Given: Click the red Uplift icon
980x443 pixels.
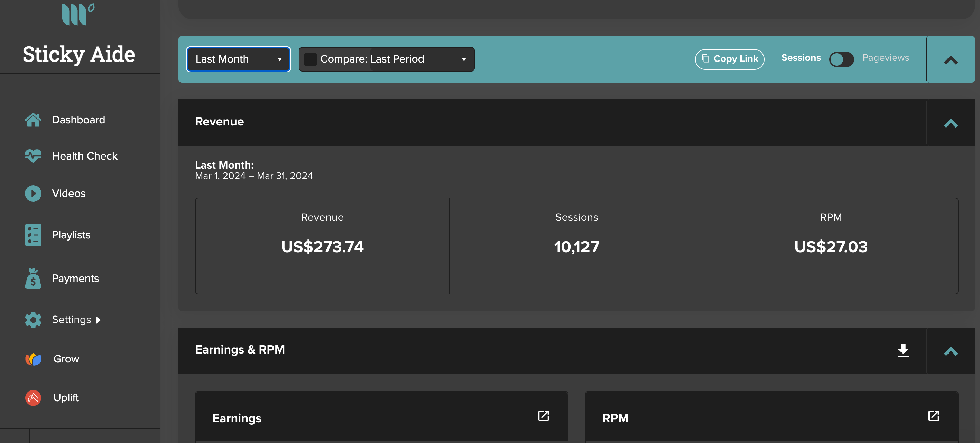Looking at the screenshot, I should [33, 398].
